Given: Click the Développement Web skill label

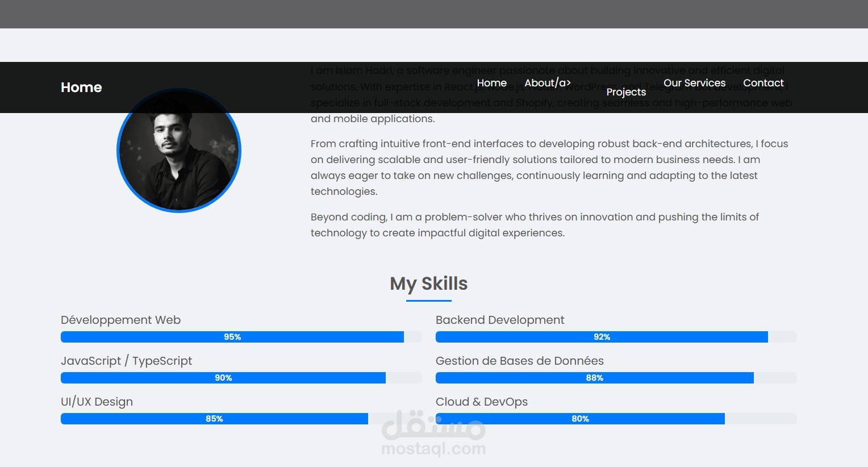Looking at the screenshot, I should pos(120,320).
